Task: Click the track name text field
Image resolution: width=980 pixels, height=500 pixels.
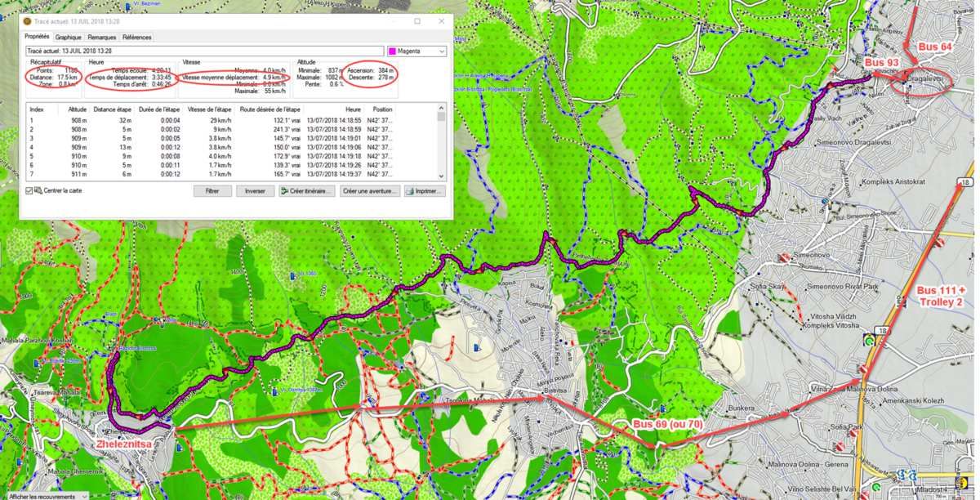Action: (204, 51)
